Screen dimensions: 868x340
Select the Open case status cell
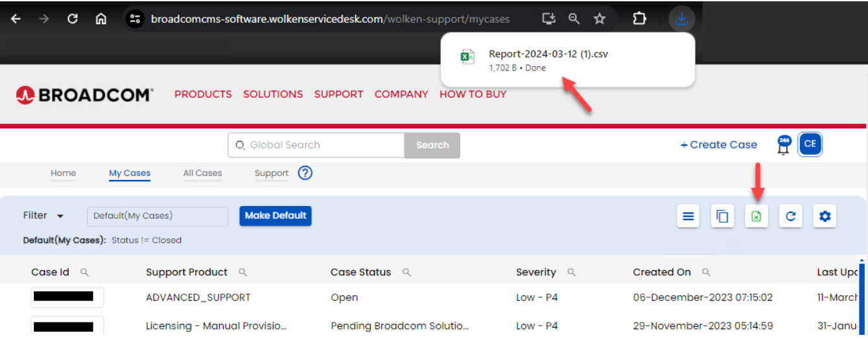344,298
